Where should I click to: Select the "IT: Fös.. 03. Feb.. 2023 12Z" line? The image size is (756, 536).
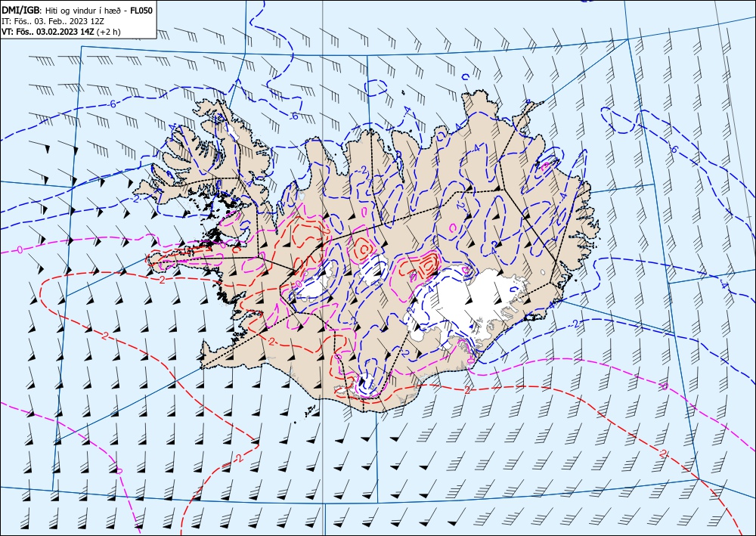pos(53,22)
